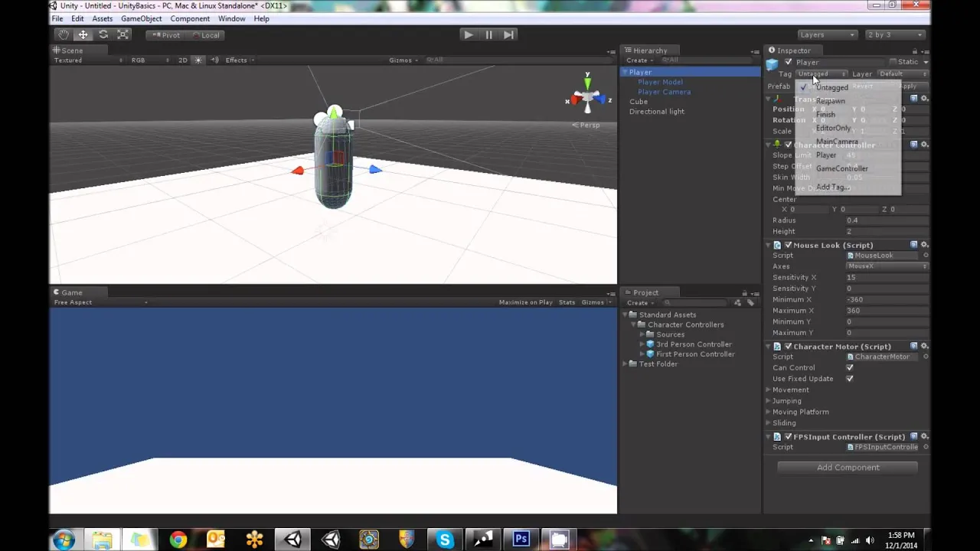Choose GameController from tag menu
Viewport: 980px width, 551px height.
(848, 168)
